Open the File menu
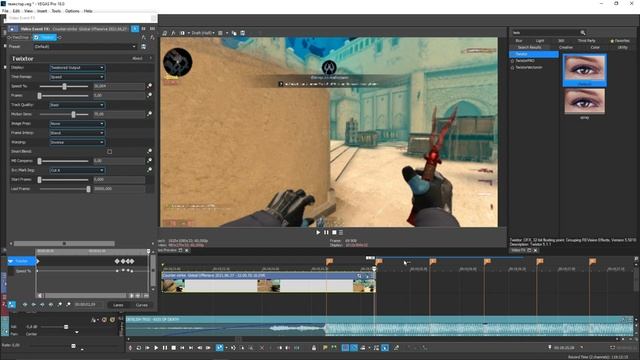This screenshot has height=360, width=640. (x=5, y=11)
